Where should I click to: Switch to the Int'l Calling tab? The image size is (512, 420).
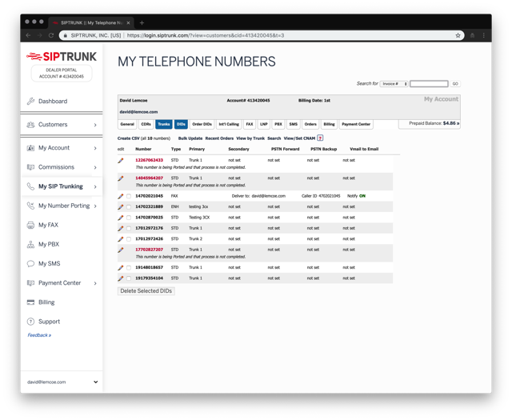coord(229,124)
